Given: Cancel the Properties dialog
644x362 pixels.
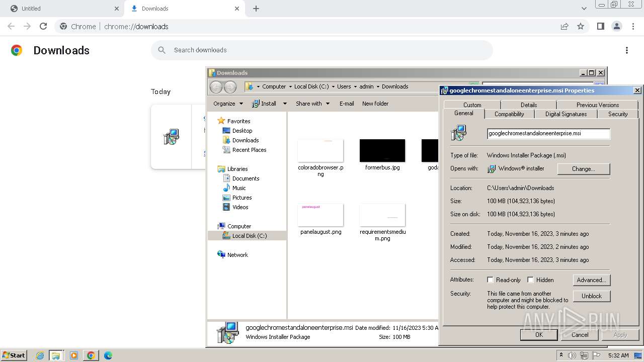Looking at the screenshot, I should point(580,334).
